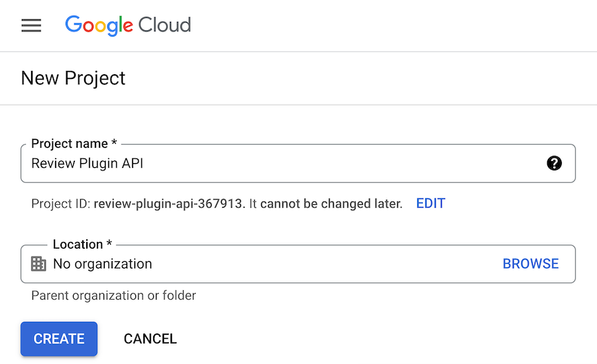The image size is (597, 364).
Task: Open the hamburger navigation menu
Action: [x=31, y=26]
